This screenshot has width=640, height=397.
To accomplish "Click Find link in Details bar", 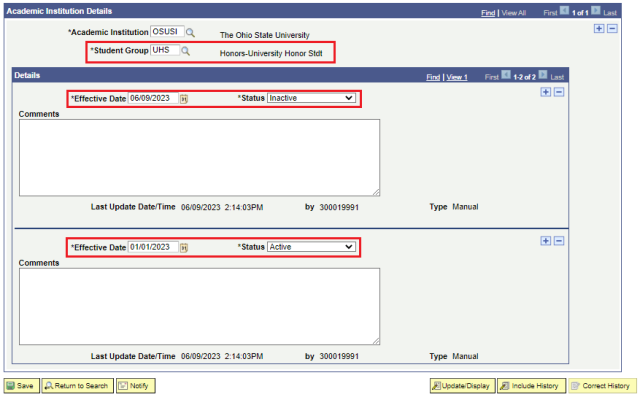I will (433, 77).
